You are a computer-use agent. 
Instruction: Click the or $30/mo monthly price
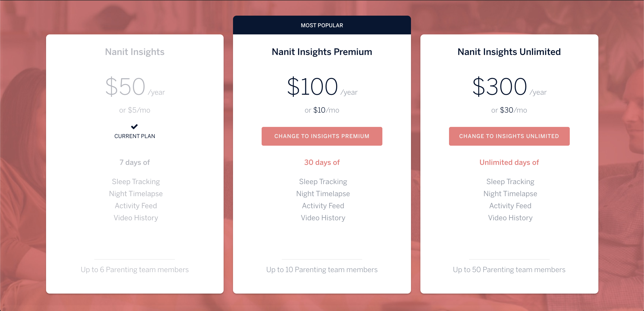(509, 110)
